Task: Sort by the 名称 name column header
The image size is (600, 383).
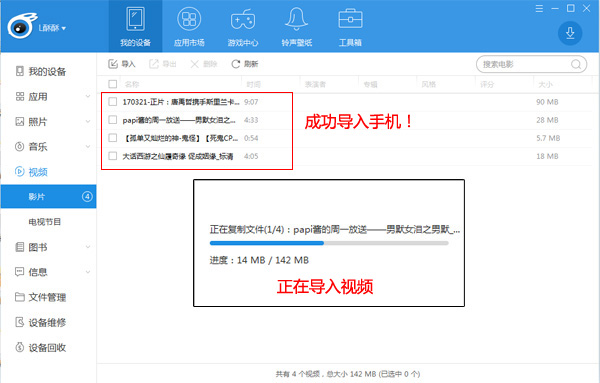Action: coord(132,84)
